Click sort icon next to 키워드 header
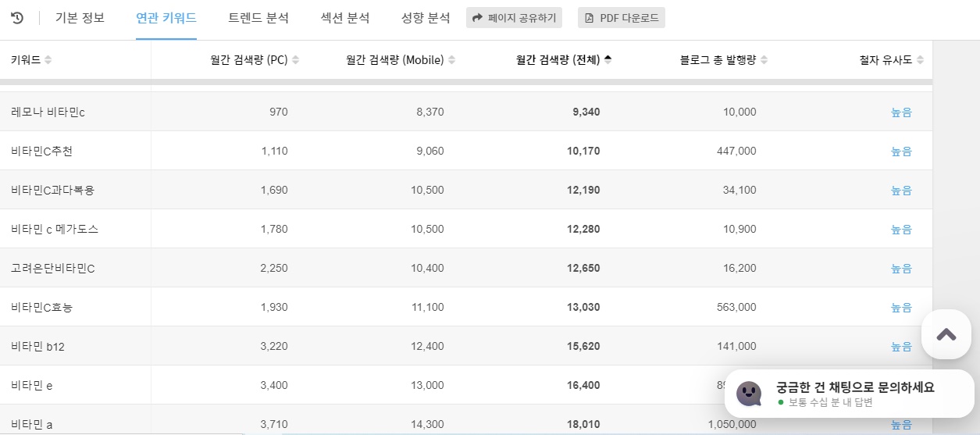Screen dimensions: 980x435 [48, 60]
